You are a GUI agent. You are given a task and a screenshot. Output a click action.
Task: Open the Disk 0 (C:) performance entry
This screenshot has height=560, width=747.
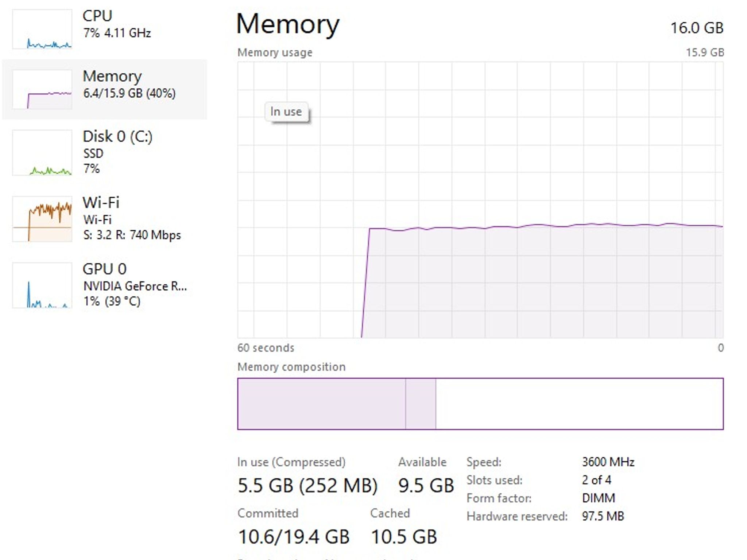click(x=104, y=153)
